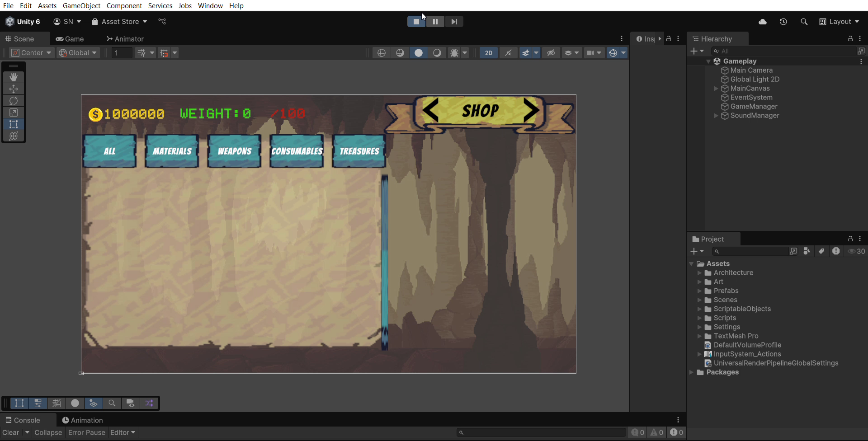
Task: Switch to the Game tab
Action: point(70,39)
